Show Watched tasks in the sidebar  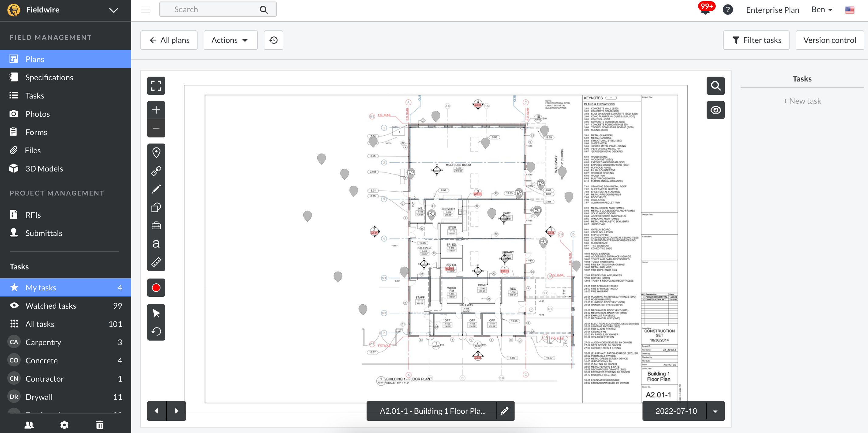tap(50, 306)
